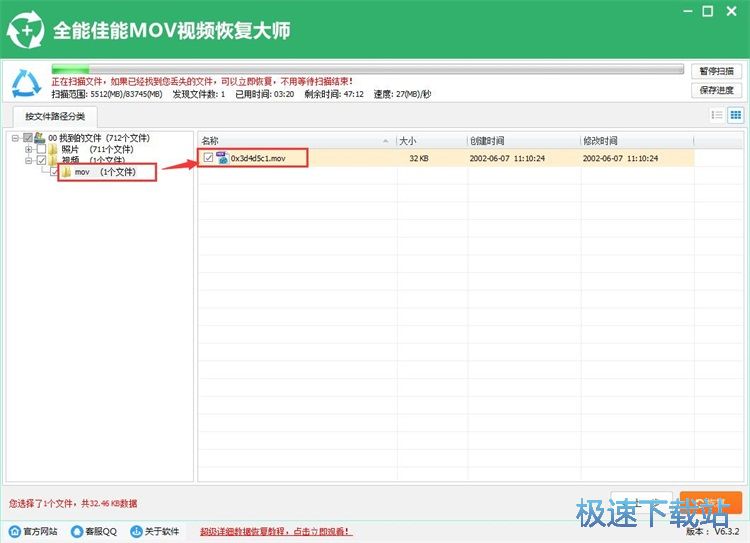Click the 已用时间: 03:20 text
This screenshot has width=750, height=543.
[265, 94]
